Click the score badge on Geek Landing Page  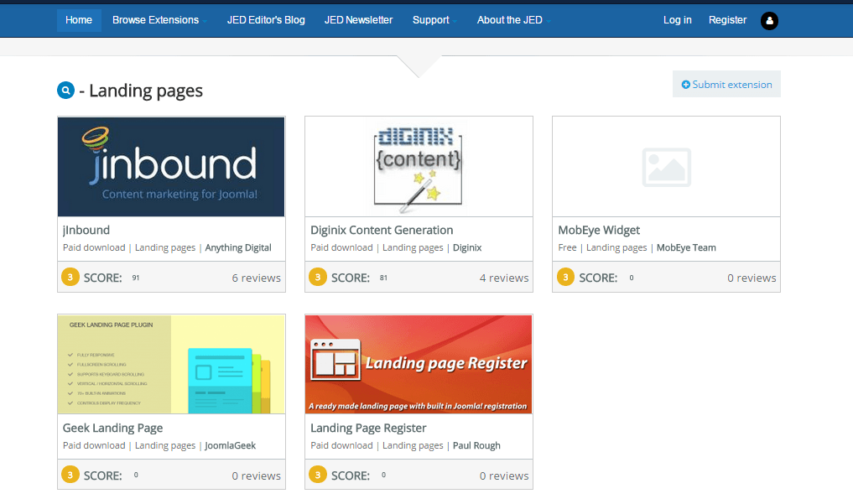pos(70,475)
